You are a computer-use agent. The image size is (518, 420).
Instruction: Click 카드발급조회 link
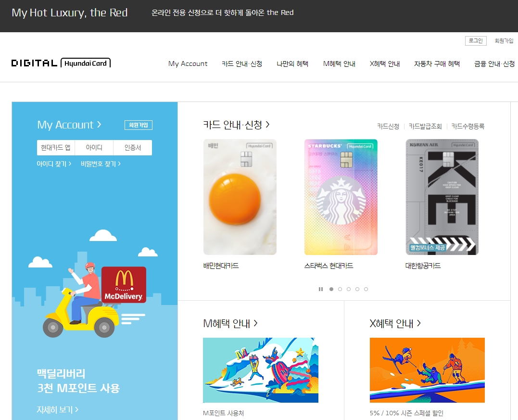(425, 126)
